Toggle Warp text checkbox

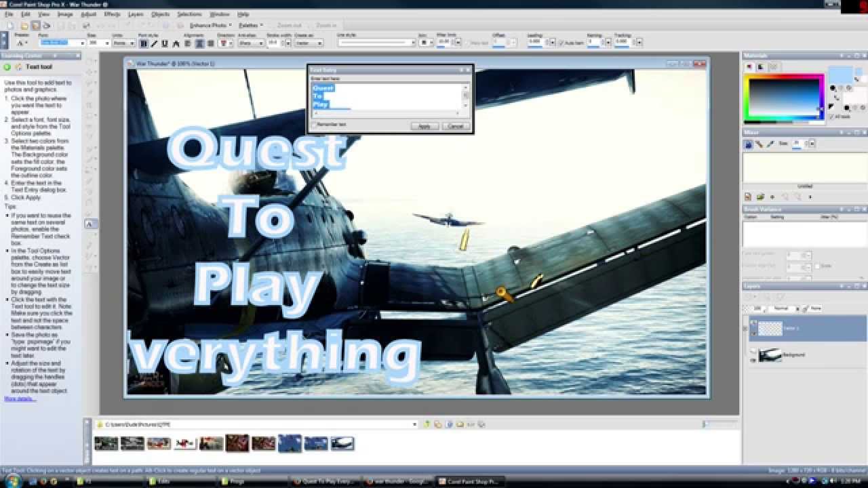pyautogui.click(x=467, y=43)
